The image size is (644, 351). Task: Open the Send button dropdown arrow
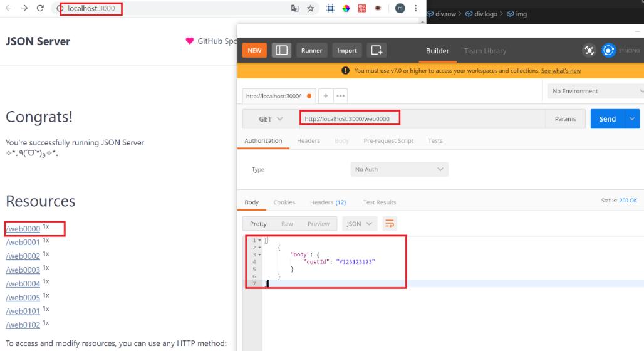(x=632, y=119)
